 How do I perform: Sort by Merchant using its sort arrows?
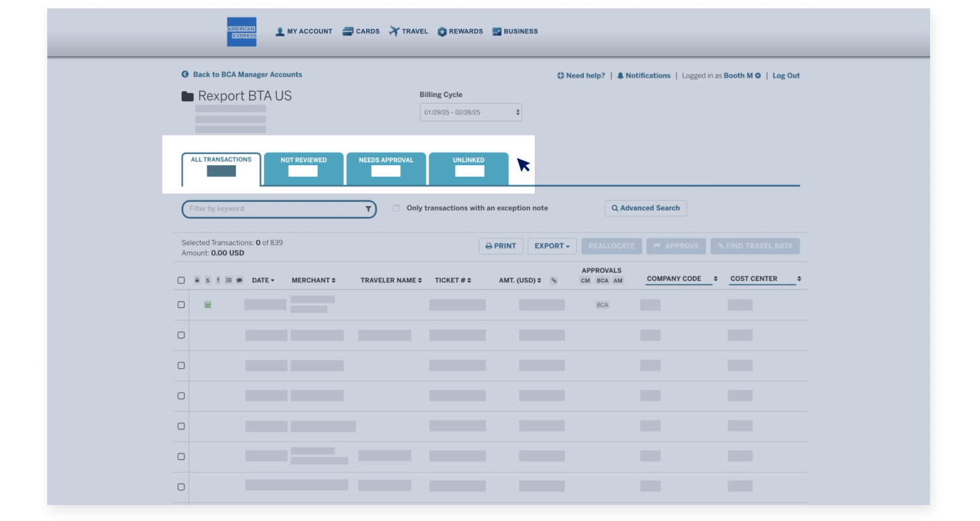tap(334, 280)
